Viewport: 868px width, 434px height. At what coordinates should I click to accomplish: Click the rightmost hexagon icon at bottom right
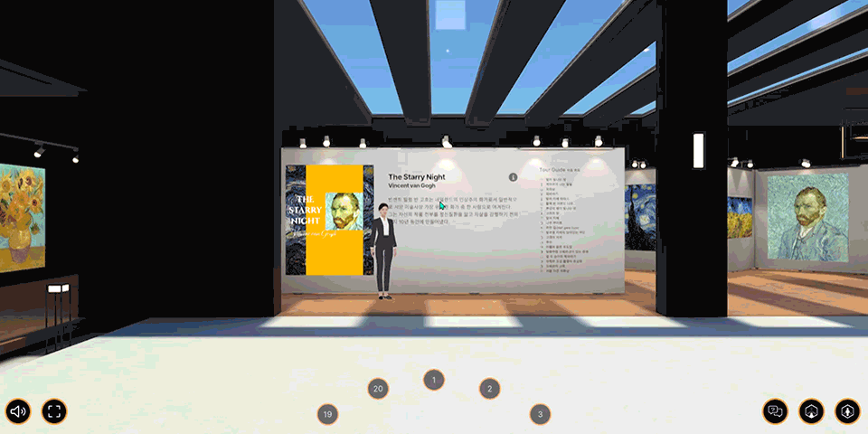tap(847, 411)
